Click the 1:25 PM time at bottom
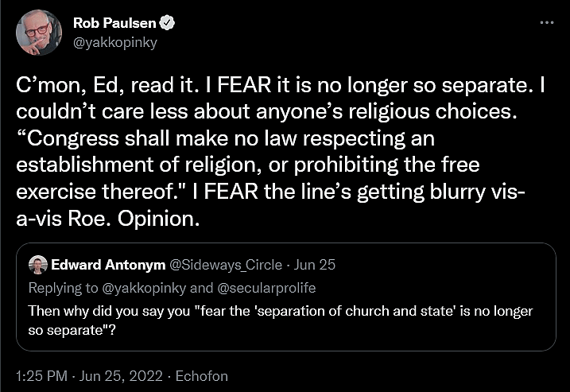 coord(33,375)
